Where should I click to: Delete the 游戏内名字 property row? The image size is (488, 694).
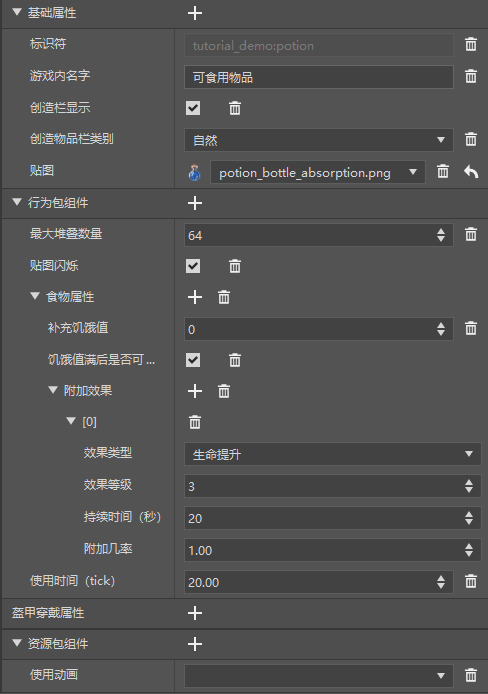click(x=471, y=76)
